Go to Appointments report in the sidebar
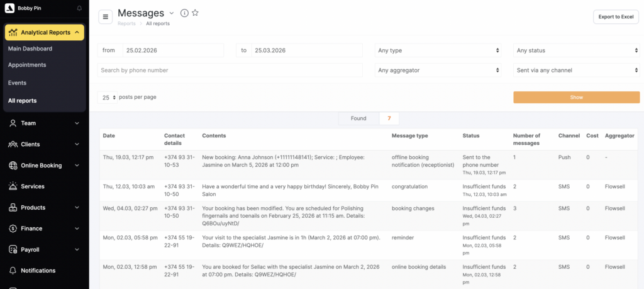Image resolution: width=644 pixels, height=289 pixels. point(27,65)
